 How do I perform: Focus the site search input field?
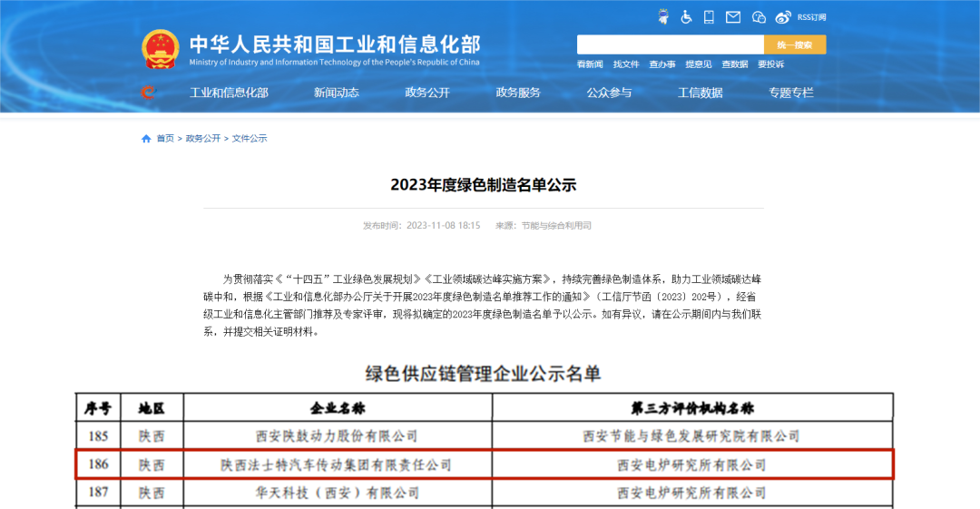point(670,44)
